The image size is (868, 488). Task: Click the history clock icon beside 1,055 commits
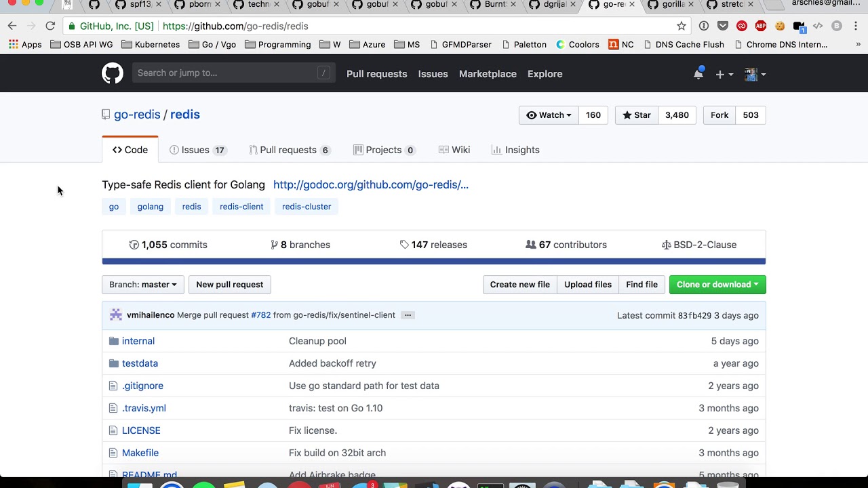coord(134,245)
